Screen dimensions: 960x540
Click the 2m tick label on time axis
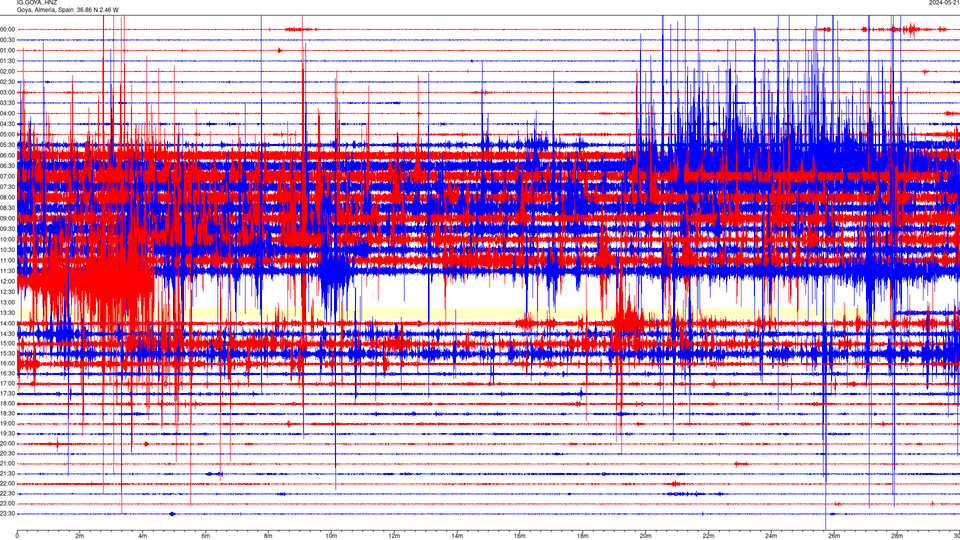point(80,536)
